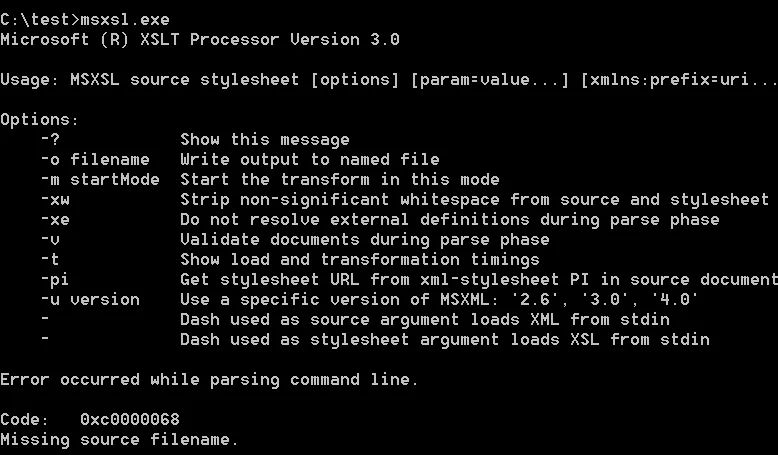Click the '-u version' option
Image resolution: width=778 pixels, height=455 pixels.
90,300
